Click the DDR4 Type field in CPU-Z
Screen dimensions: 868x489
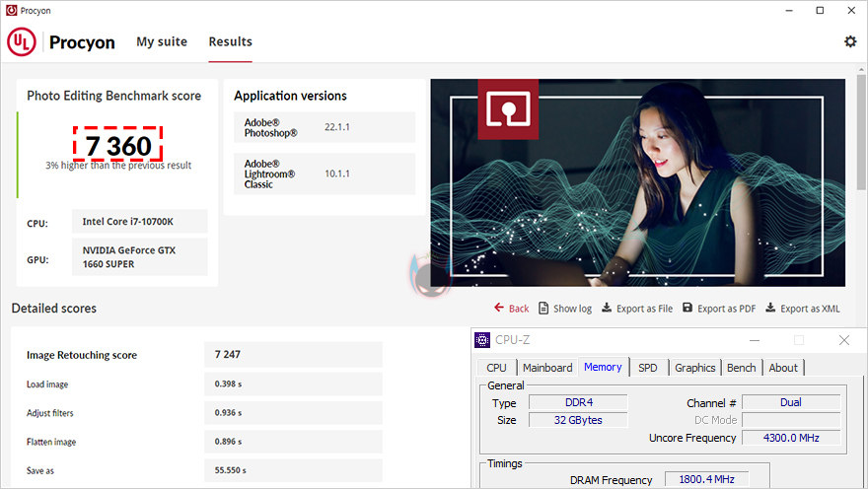point(578,402)
